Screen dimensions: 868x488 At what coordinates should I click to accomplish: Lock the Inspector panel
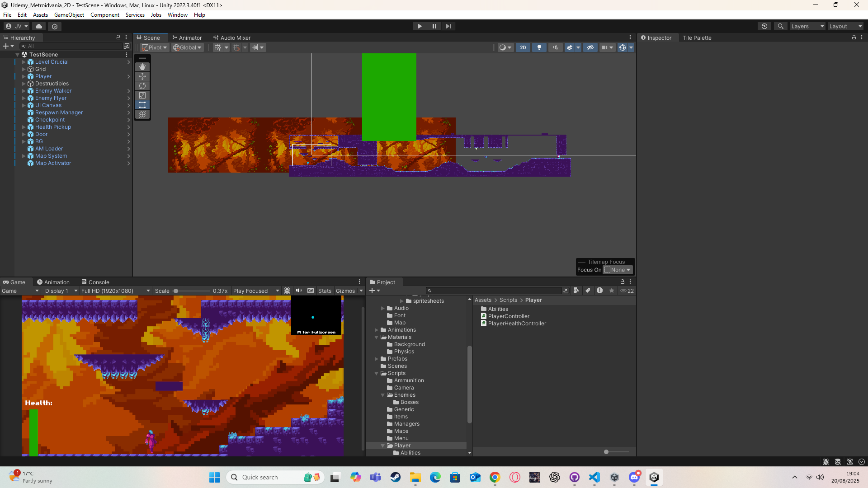(854, 38)
